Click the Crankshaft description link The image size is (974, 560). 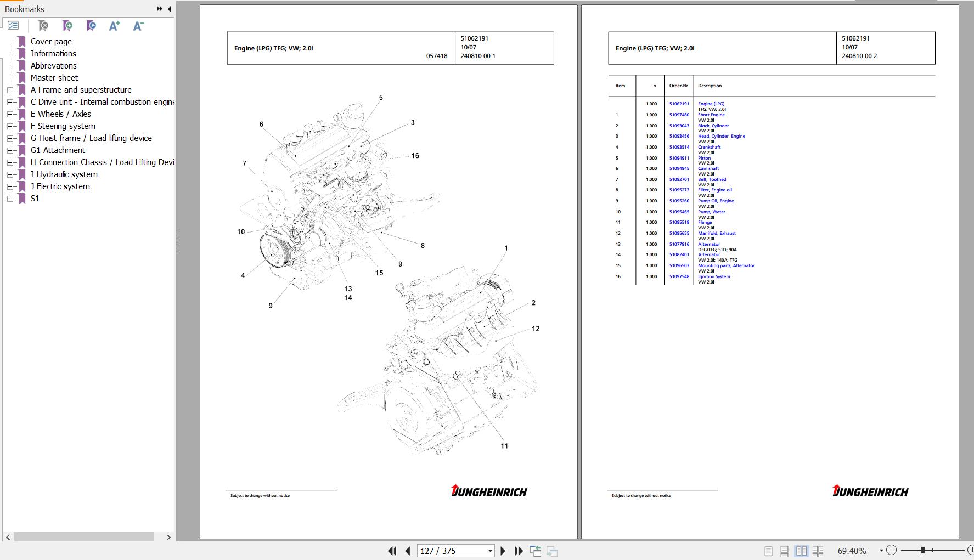point(710,147)
